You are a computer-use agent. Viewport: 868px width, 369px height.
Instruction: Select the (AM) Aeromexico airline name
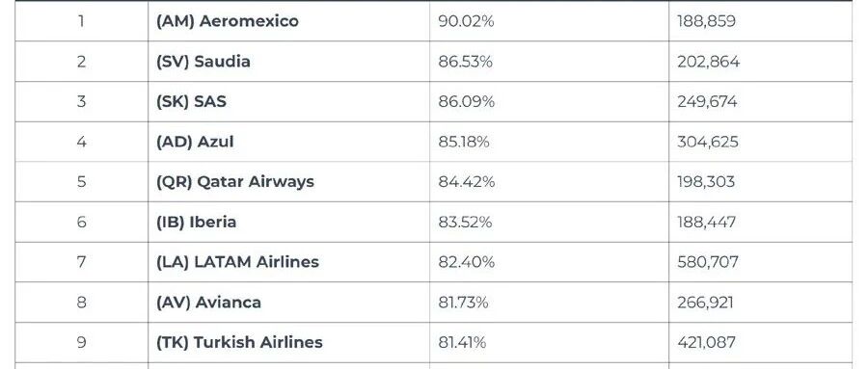pos(227,21)
